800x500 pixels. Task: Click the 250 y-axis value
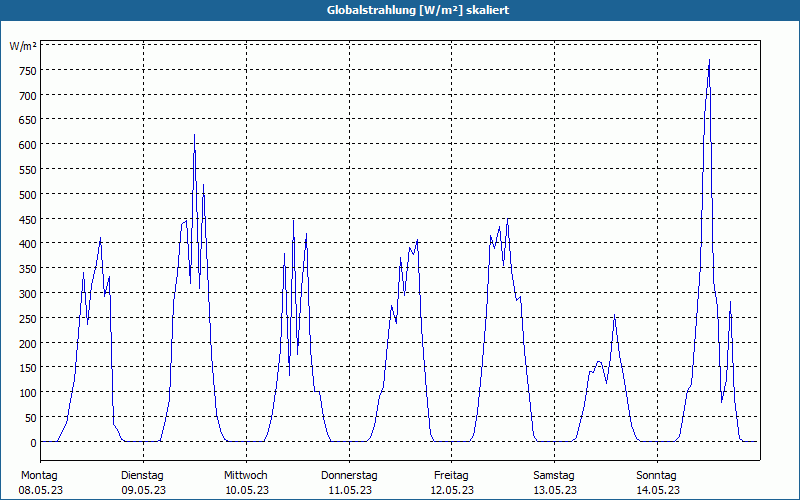click(27, 319)
